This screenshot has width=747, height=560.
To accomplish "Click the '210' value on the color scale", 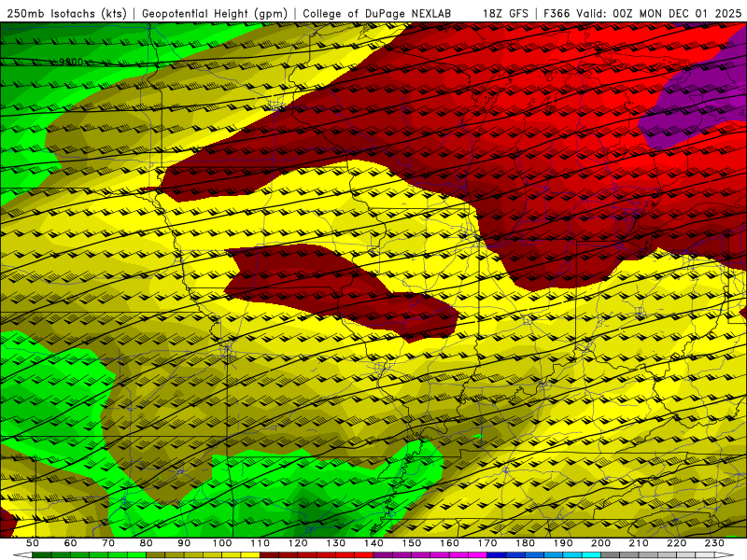I will pos(639,543).
